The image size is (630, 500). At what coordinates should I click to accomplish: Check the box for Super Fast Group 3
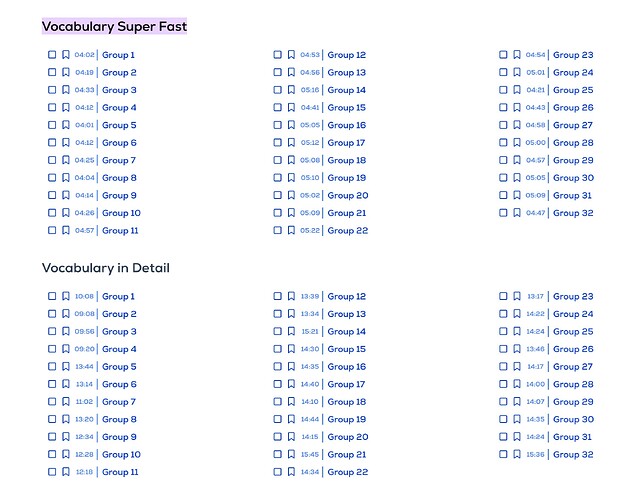pos(52,90)
